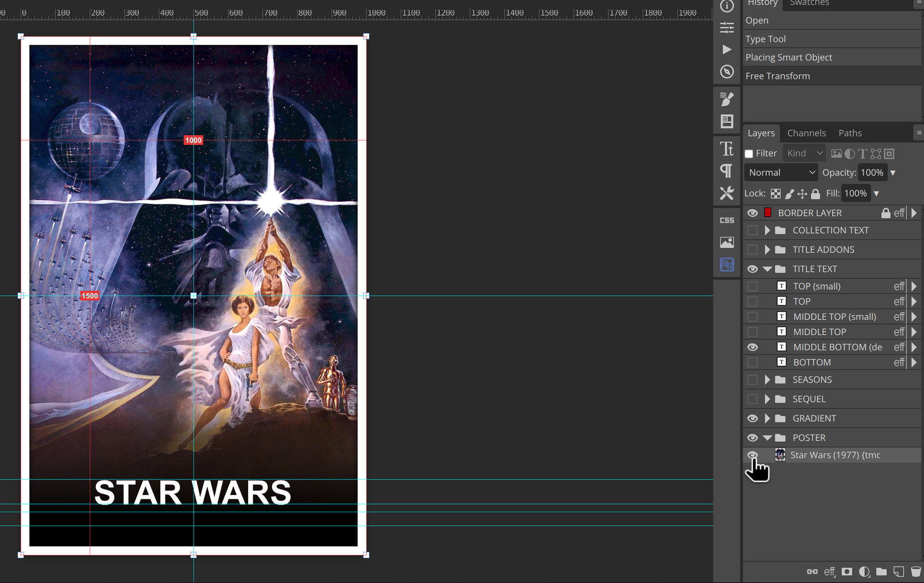Image resolution: width=924 pixels, height=583 pixels.
Task: Switch to the Channels tab
Action: pyautogui.click(x=806, y=133)
